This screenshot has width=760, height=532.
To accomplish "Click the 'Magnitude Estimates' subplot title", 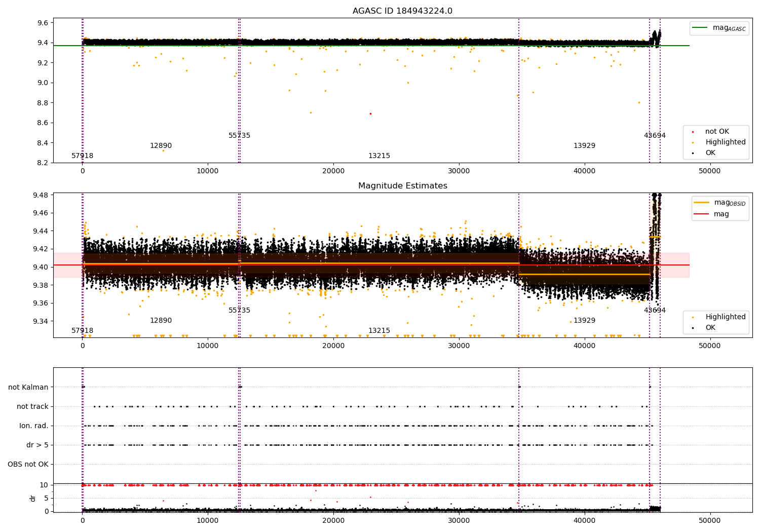I will tap(402, 186).
